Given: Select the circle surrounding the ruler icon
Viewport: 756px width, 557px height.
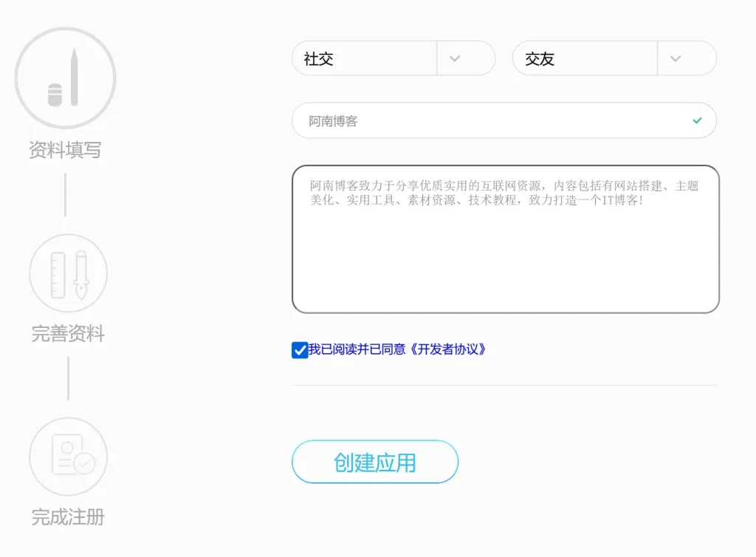Looking at the screenshot, I should [68, 272].
